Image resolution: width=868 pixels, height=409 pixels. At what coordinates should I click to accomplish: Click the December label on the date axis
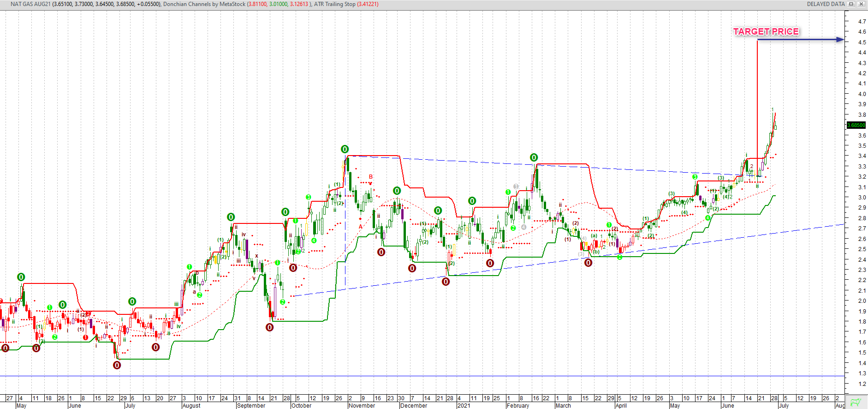click(x=414, y=406)
